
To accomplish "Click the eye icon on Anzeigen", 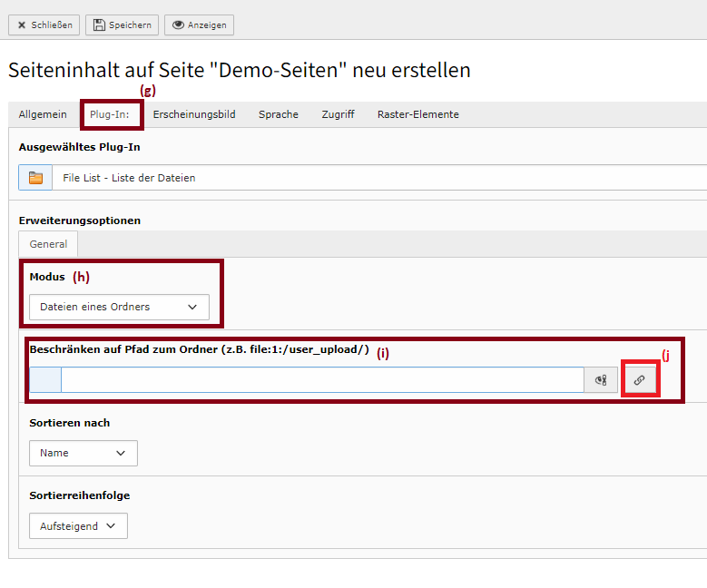I will (179, 24).
